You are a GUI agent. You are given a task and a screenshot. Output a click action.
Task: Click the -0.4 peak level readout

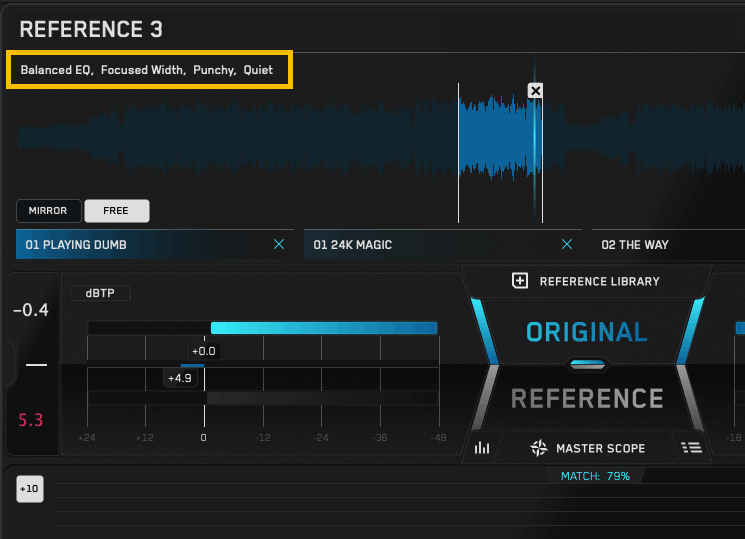(31, 310)
